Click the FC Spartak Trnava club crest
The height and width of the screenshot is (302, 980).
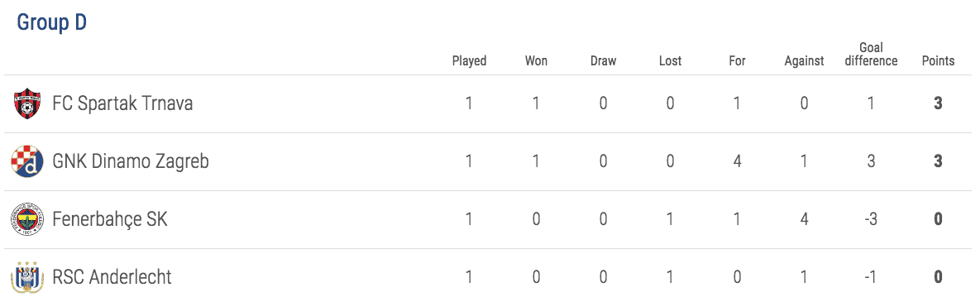[26, 103]
